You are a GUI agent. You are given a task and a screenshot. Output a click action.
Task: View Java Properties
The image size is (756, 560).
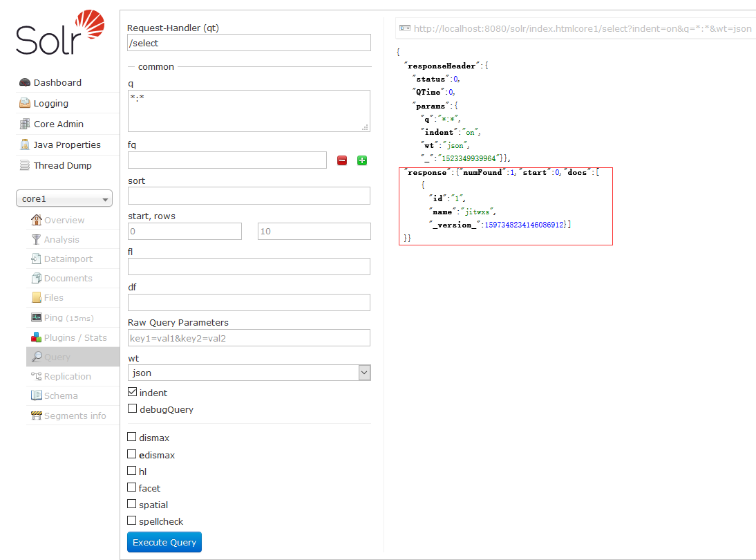tap(67, 144)
